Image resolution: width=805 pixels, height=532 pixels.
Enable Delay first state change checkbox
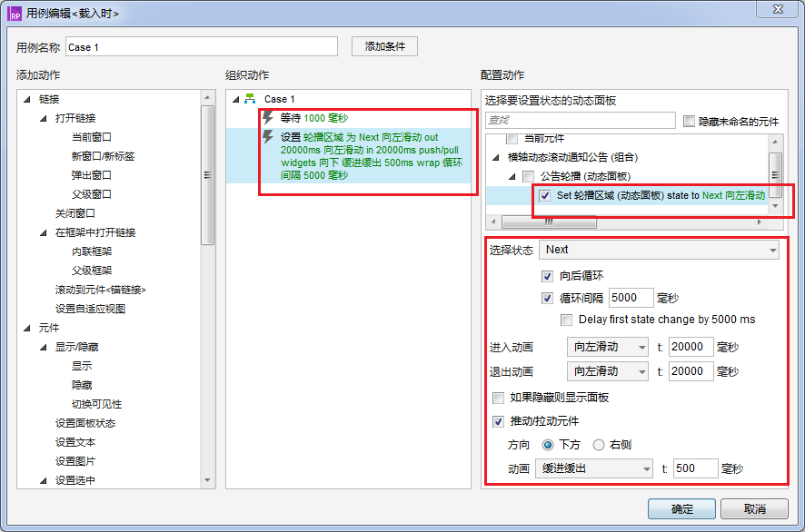[x=566, y=320]
